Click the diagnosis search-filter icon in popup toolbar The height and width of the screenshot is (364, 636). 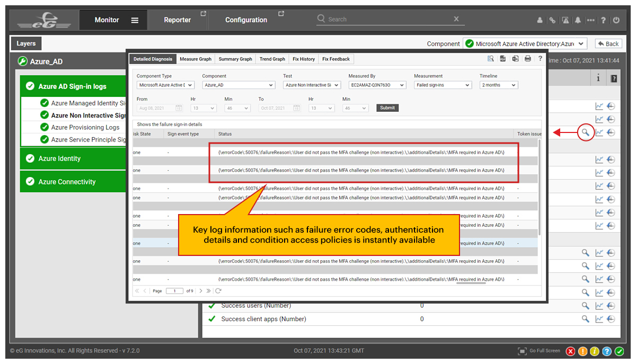[x=491, y=59]
